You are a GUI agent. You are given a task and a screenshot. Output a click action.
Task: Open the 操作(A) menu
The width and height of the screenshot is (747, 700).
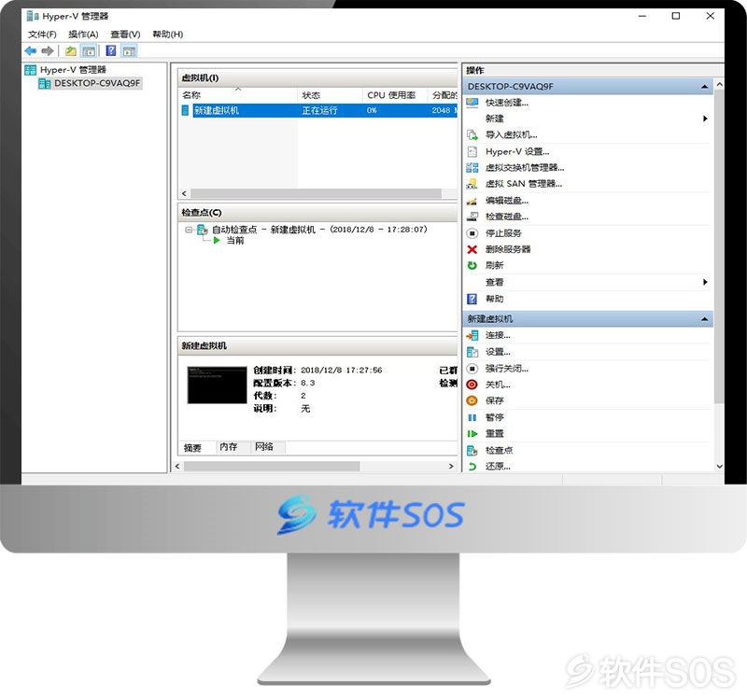83,35
